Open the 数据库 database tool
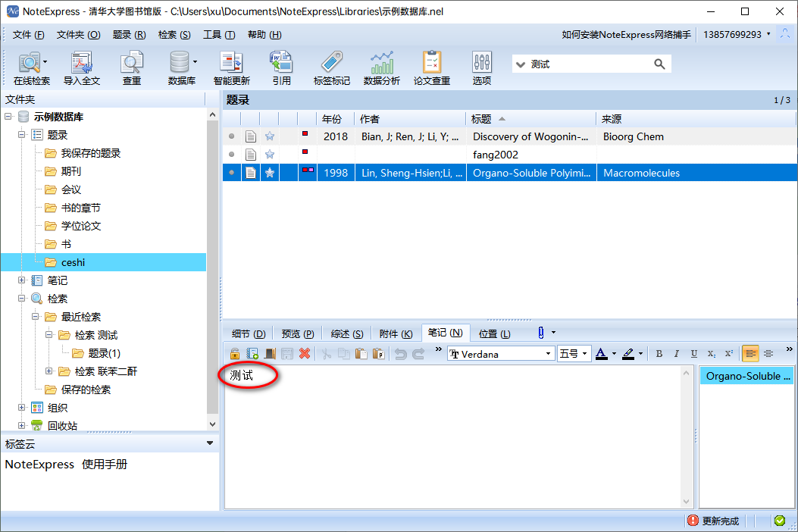The image size is (798, 532). pyautogui.click(x=181, y=68)
